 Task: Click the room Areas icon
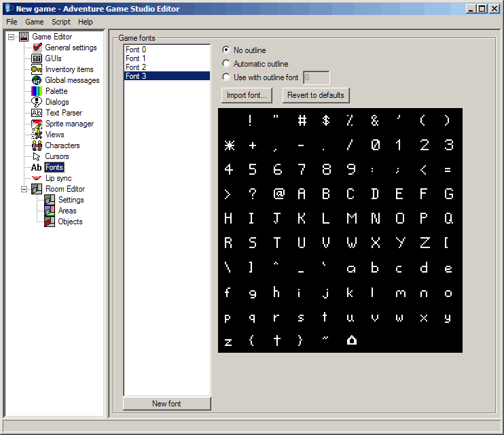click(x=50, y=211)
